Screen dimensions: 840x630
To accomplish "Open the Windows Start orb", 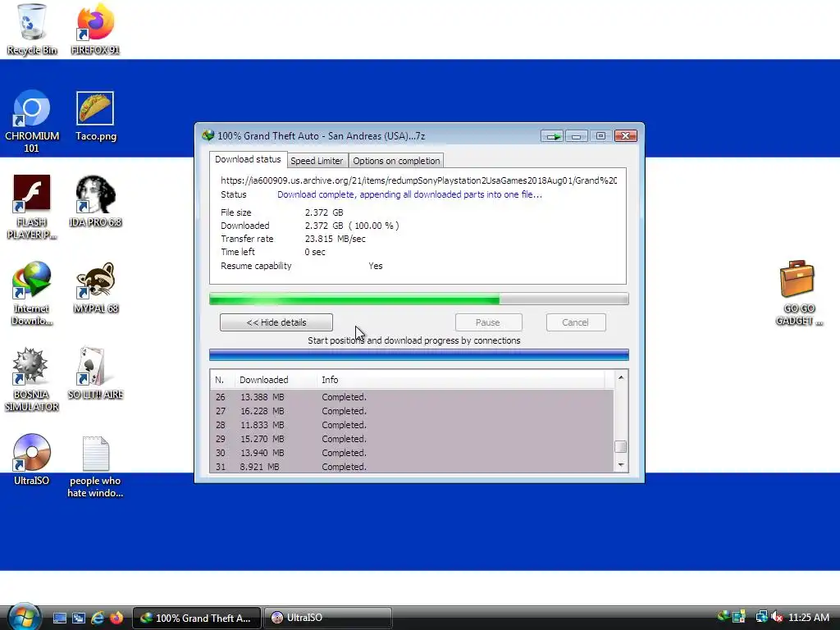I will (x=24, y=617).
